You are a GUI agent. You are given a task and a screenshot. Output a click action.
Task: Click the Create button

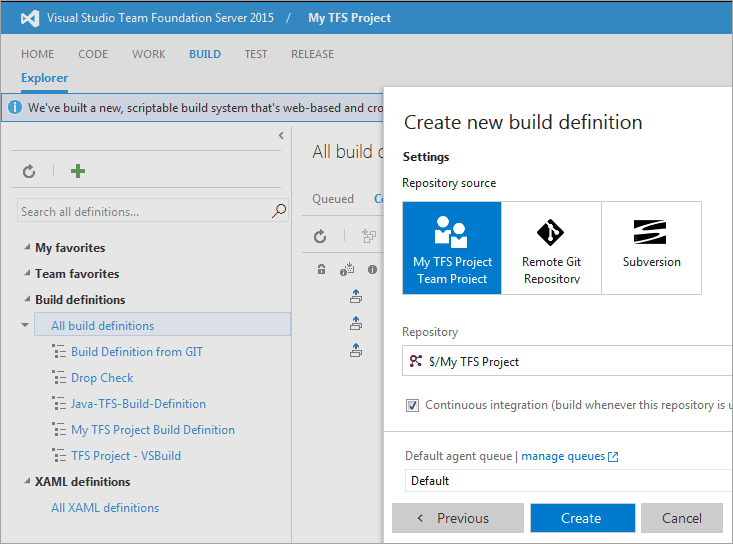tap(582, 518)
